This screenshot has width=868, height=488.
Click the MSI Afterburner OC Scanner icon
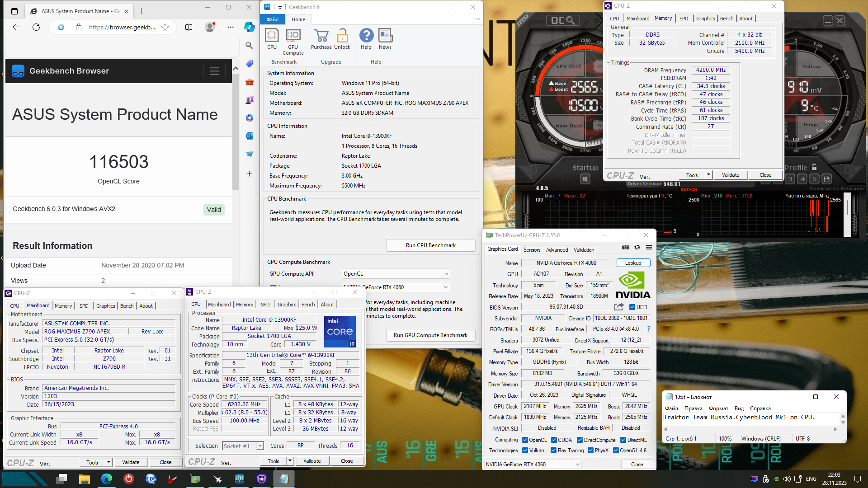coord(562,20)
